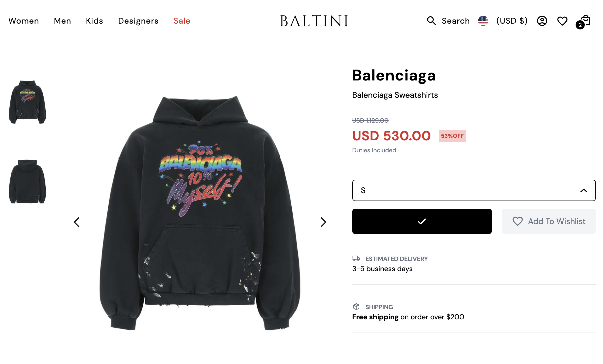Click the US flag country icon
The height and width of the screenshot is (364, 603).
pyautogui.click(x=483, y=21)
